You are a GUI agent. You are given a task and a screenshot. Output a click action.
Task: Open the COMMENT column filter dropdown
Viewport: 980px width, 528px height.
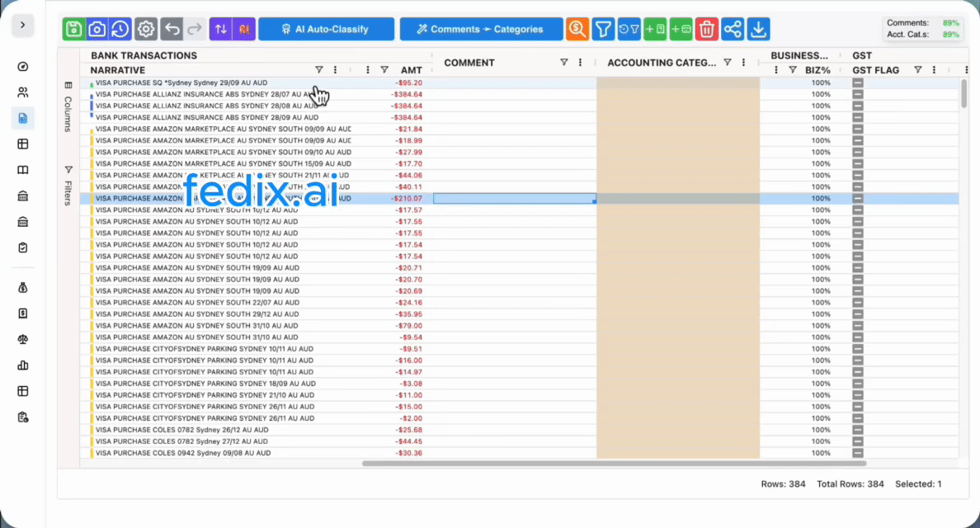[564, 62]
